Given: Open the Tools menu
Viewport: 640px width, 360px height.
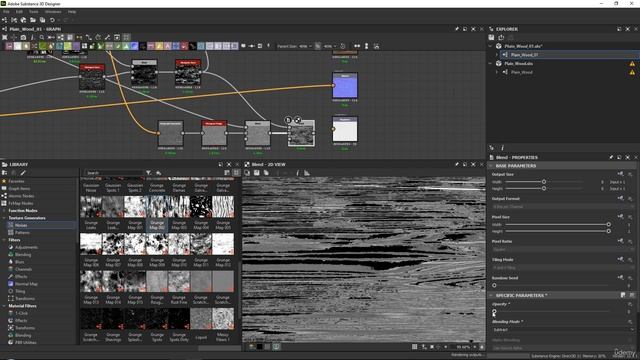Looking at the screenshot, I should [33, 12].
